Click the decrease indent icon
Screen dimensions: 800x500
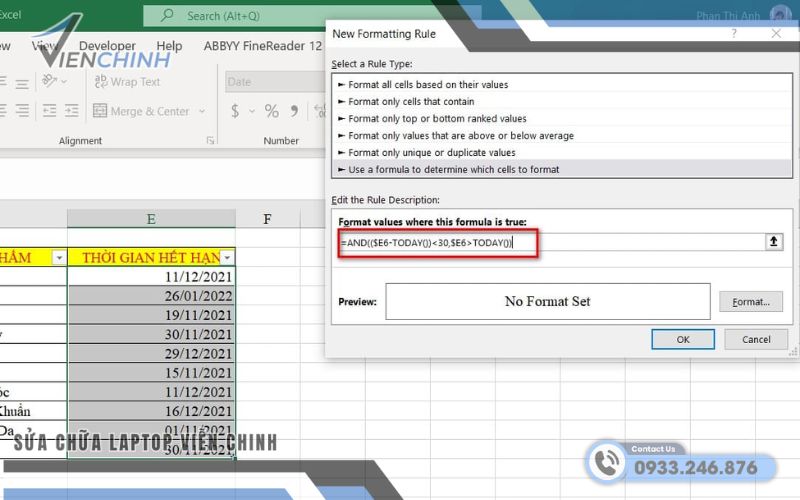tap(49, 110)
